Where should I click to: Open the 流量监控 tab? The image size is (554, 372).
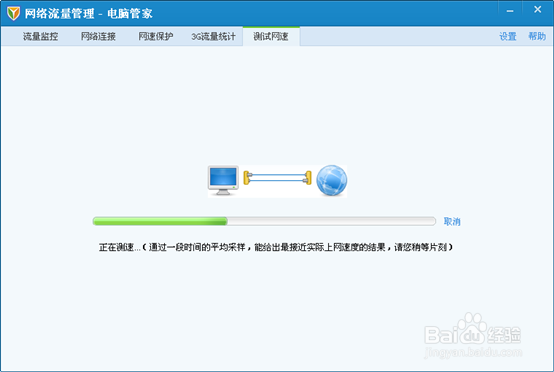pos(40,36)
